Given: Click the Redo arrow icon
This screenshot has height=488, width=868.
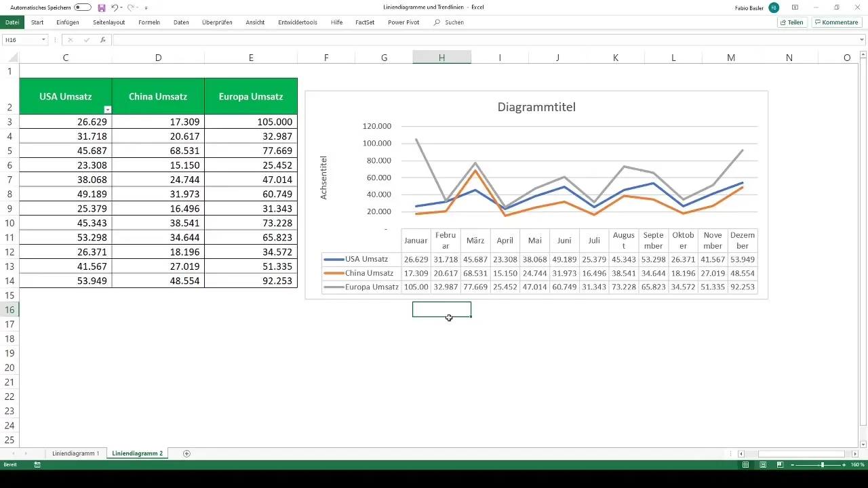Looking at the screenshot, I should click(x=130, y=7).
